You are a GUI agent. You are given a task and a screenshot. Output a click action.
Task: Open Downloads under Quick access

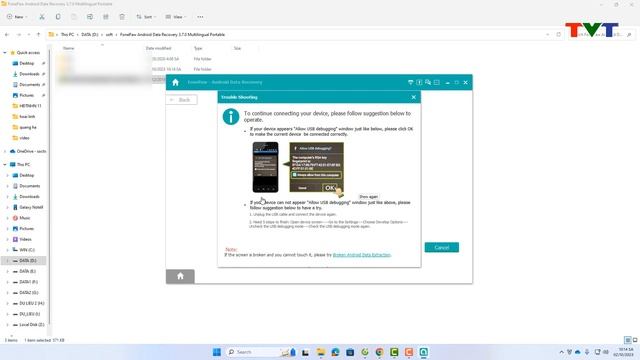coord(29,74)
